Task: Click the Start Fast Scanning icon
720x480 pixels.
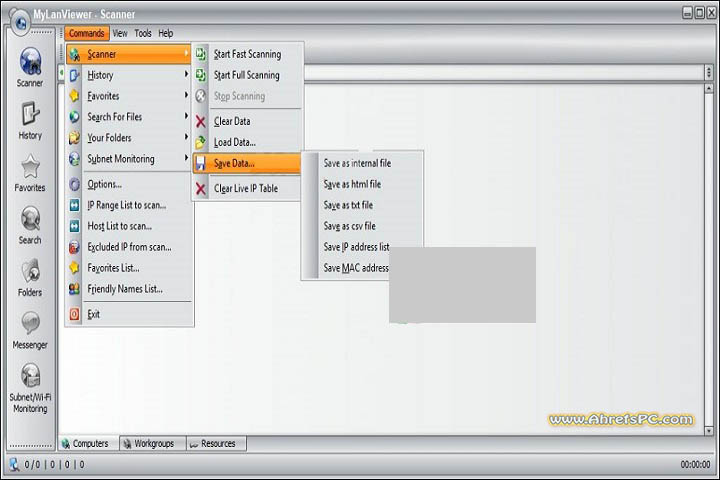Action: 201,54
